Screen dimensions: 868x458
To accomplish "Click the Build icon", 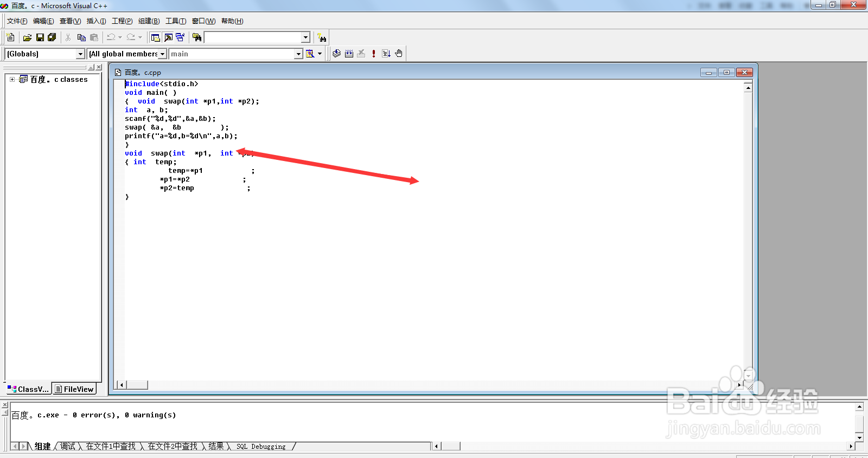I will tap(349, 53).
